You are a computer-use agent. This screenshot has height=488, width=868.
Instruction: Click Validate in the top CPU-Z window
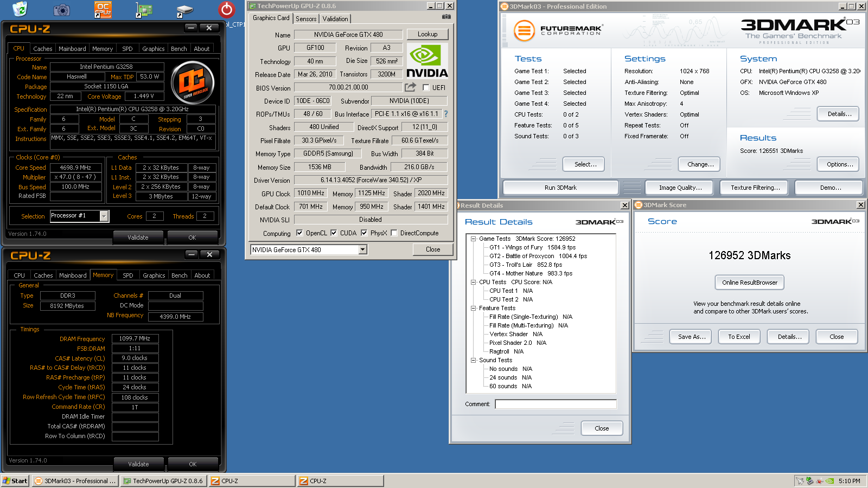coord(138,237)
